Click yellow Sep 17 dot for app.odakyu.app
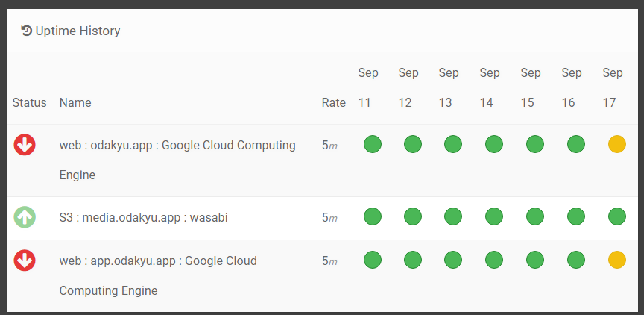Viewport: 644px width, 315px height. click(616, 261)
